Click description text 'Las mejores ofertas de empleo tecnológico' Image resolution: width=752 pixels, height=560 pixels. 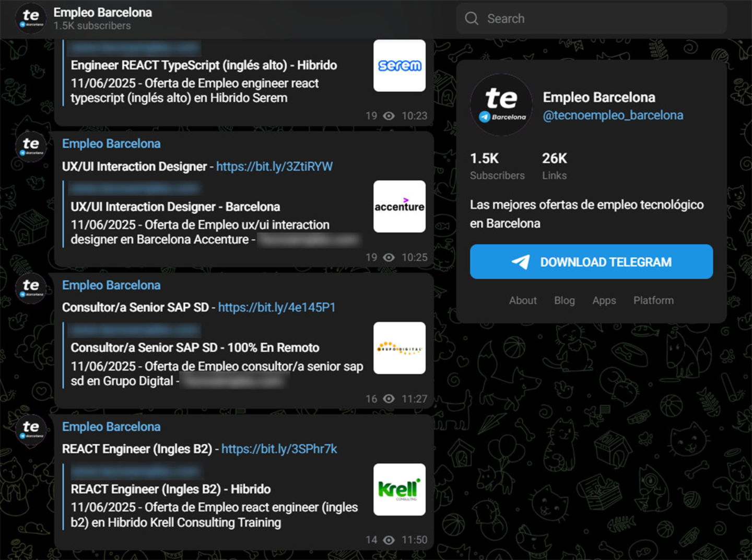click(x=587, y=205)
